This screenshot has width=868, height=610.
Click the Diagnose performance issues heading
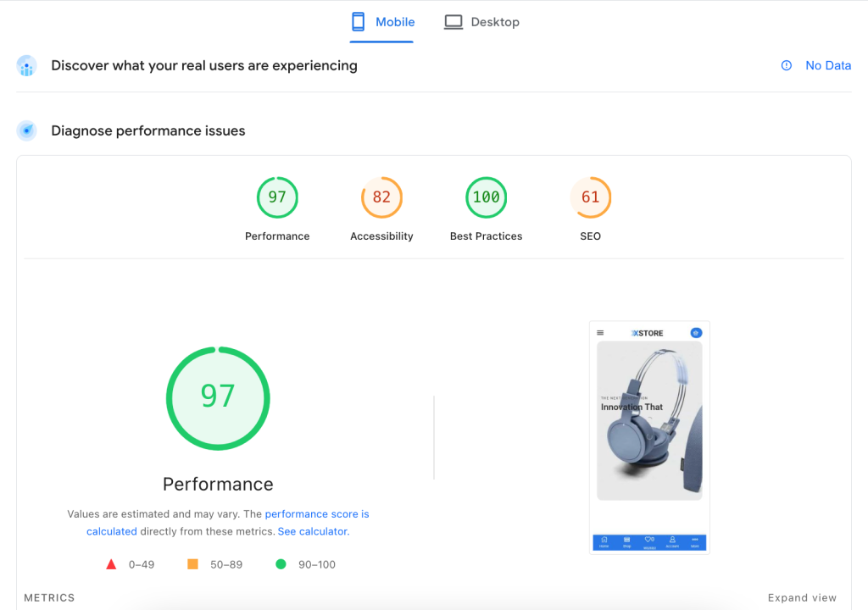coord(148,130)
